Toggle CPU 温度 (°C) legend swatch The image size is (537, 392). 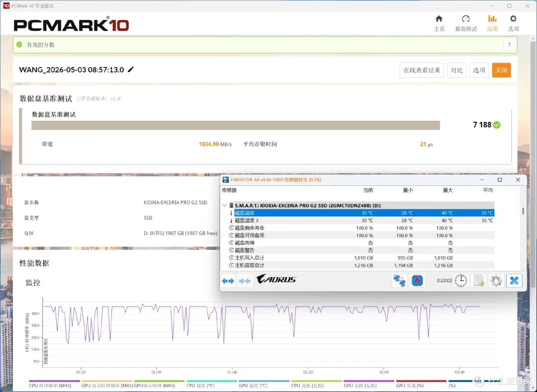click(x=212, y=381)
